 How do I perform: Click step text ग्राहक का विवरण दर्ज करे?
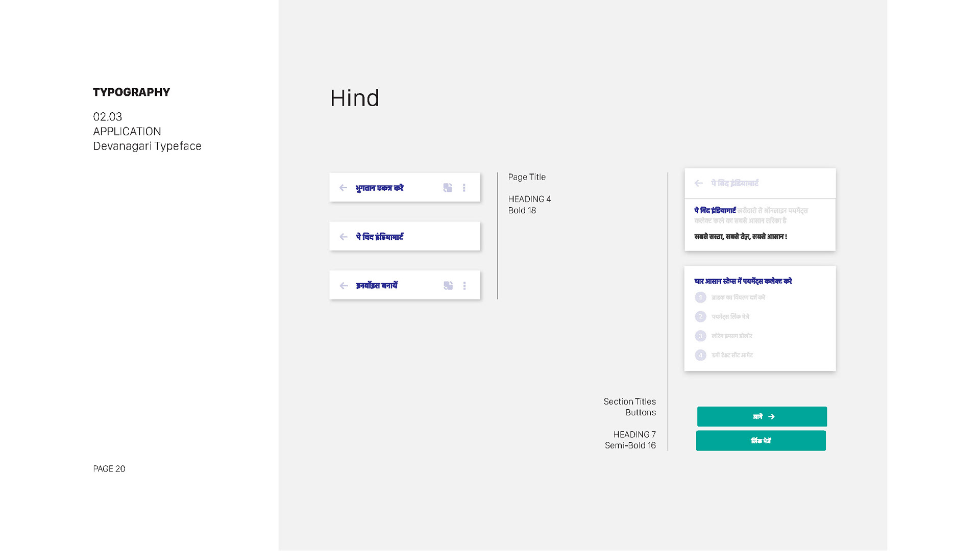pos(738,297)
